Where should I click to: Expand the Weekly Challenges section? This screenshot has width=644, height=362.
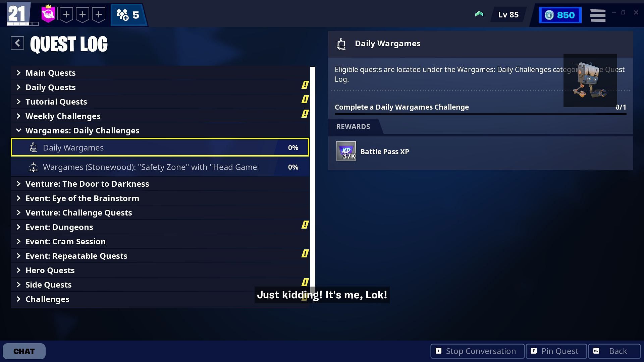pyautogui.click(x=63, y=116)
